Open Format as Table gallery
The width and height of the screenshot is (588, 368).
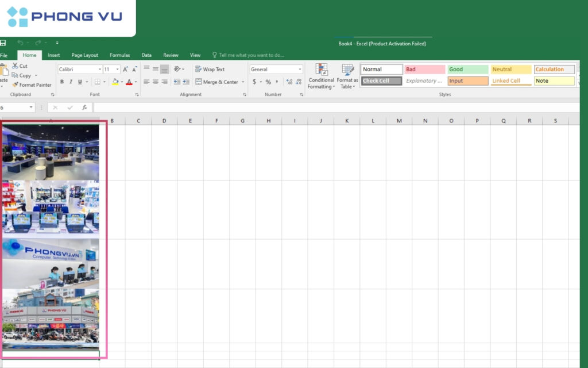pyautogui.click(x=347, y=76)
